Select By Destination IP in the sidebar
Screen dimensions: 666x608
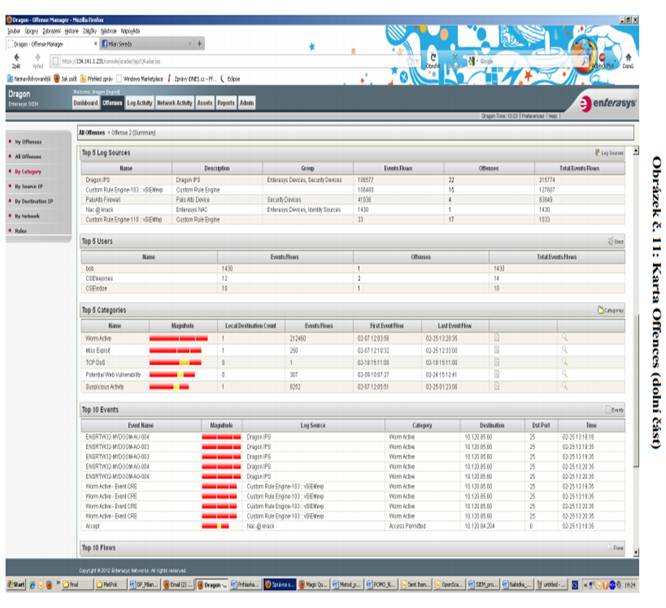coord(34,201)
